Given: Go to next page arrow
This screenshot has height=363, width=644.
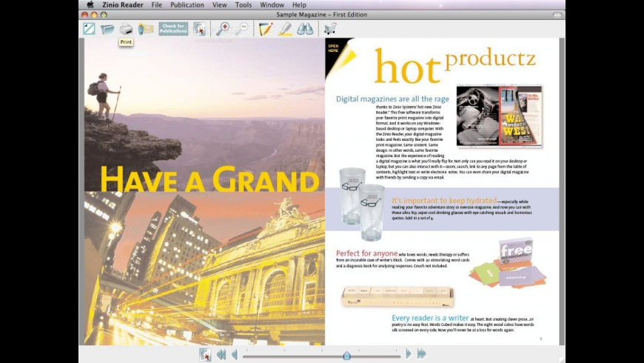Looking at the screenshot, I should click(x=409, y=353).
